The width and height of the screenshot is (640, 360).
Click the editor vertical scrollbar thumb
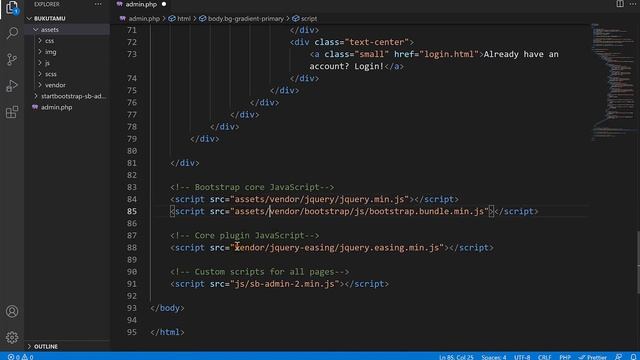(x=638, y=262)
